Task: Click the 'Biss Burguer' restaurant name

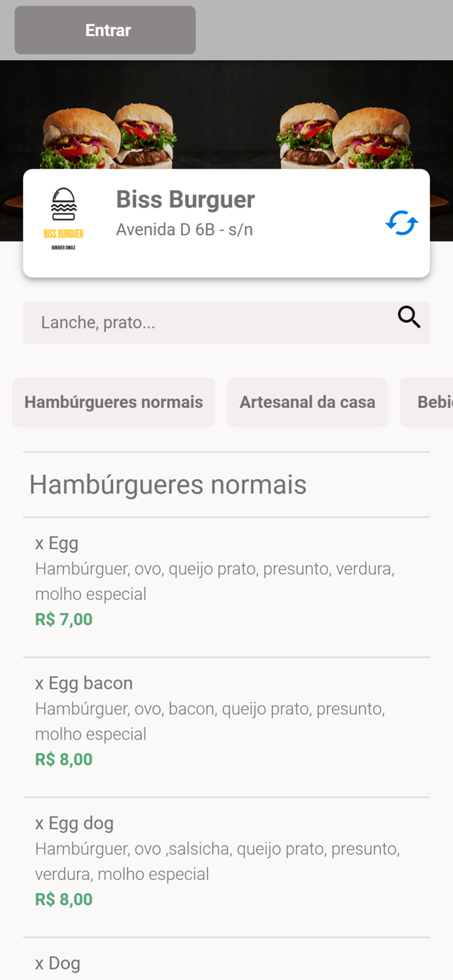Action: [x=186, y=199]
